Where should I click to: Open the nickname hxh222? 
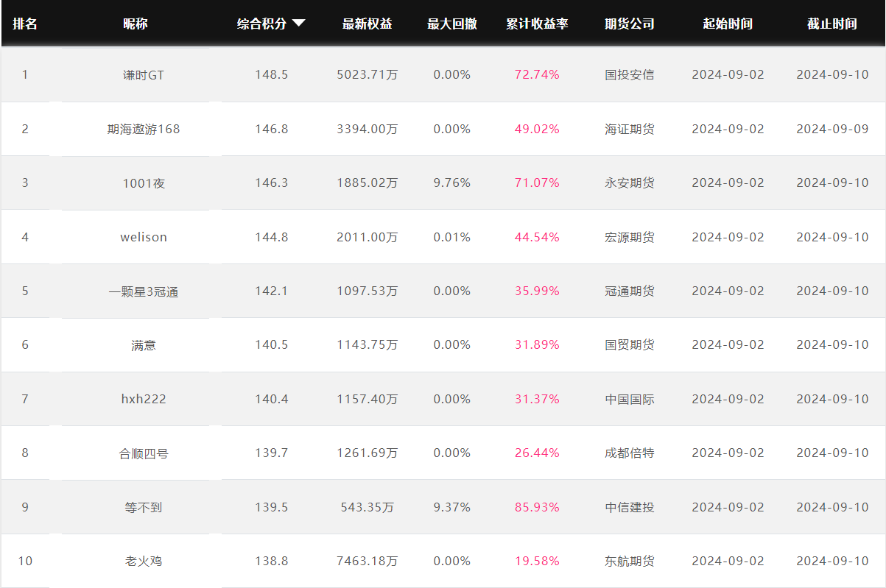coord(144,399)
